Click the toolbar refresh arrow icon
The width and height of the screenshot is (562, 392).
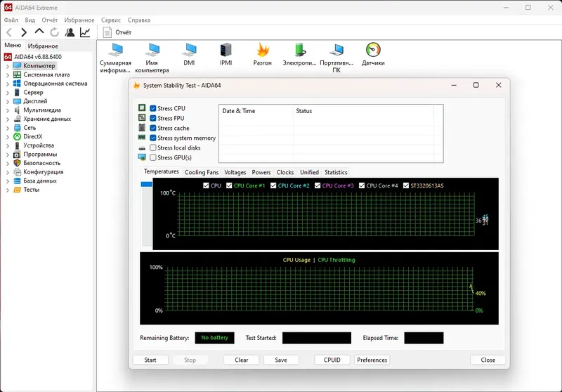(x=54, y=32)
